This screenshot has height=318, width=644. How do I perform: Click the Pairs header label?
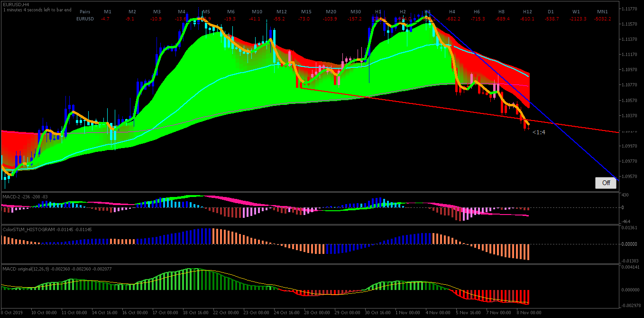coord(85,11)
